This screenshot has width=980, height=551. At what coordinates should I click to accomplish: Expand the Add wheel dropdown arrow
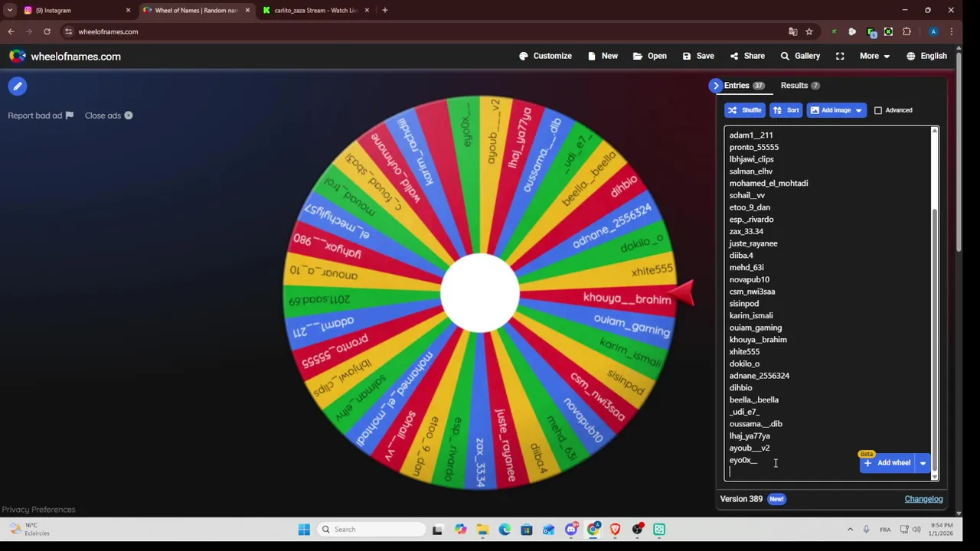click(x=923, y=463)
